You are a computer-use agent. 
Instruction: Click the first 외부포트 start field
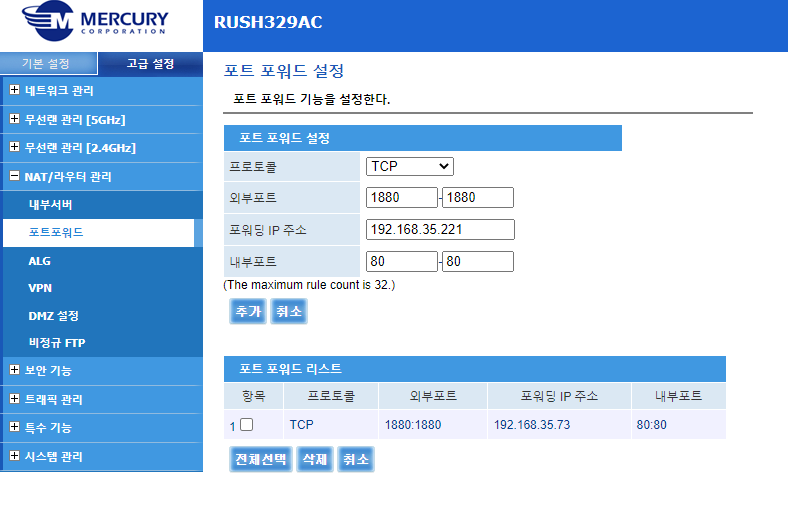point(402,197)
